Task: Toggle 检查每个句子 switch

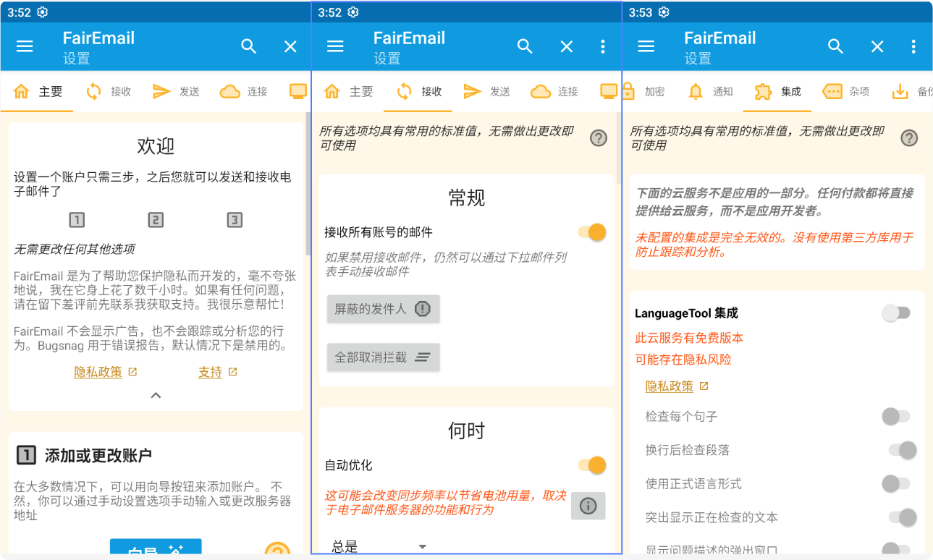Action: (896, 417)
